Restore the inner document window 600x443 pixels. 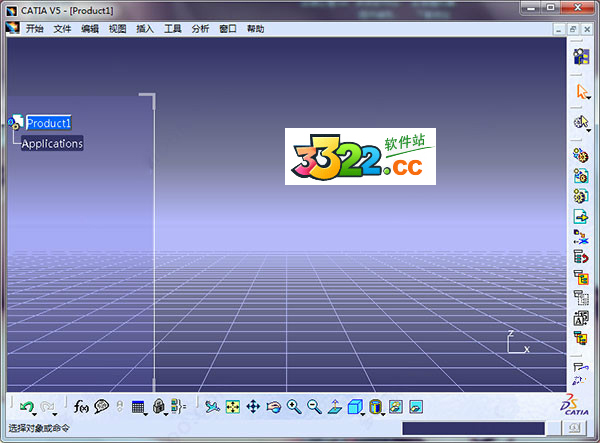(573, 29)
